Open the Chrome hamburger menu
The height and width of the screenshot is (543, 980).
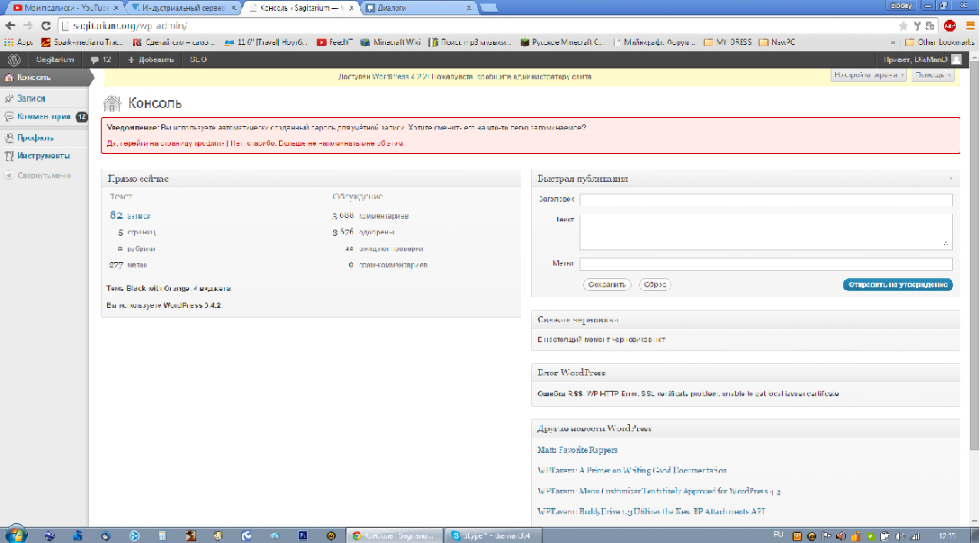point(971,25)
